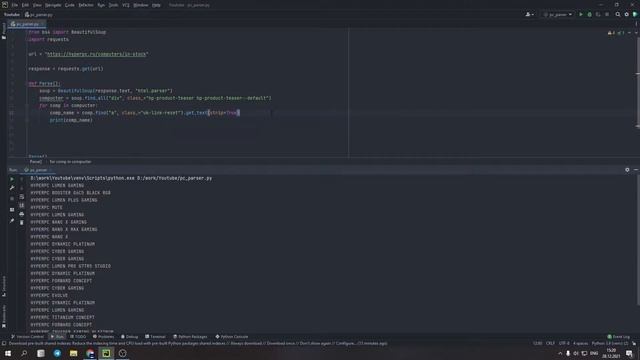Image resolution: width=640 pixels, height=360 pixels.
Task: Open Telegram from the taskbar
Action: click(x=57, y=353)
